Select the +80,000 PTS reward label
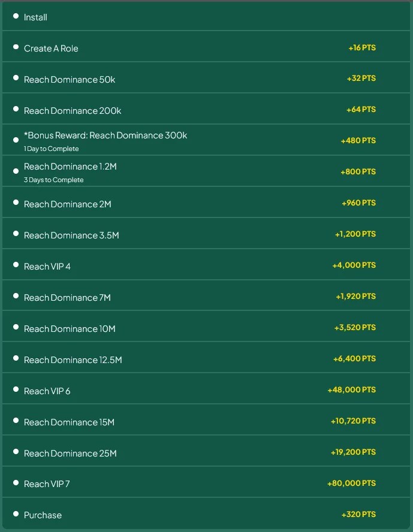This screenshot has height=532, width=413. 351,483
